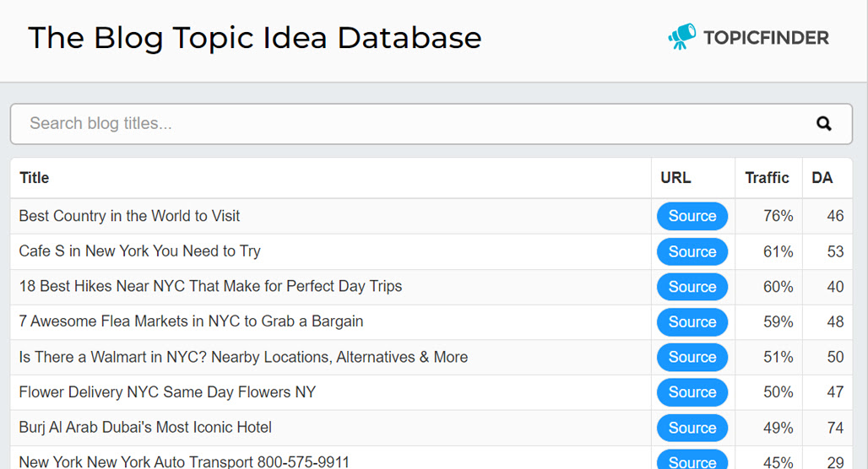This screenshot has width=868, height=469.
Task: Click the magnifying glass search icon
Action: tap(824, 123)
